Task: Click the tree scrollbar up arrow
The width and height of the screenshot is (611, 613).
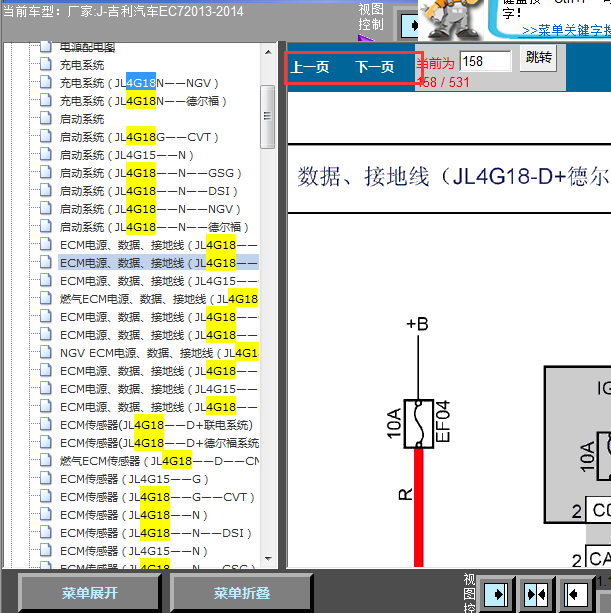Action: [268, 52]
